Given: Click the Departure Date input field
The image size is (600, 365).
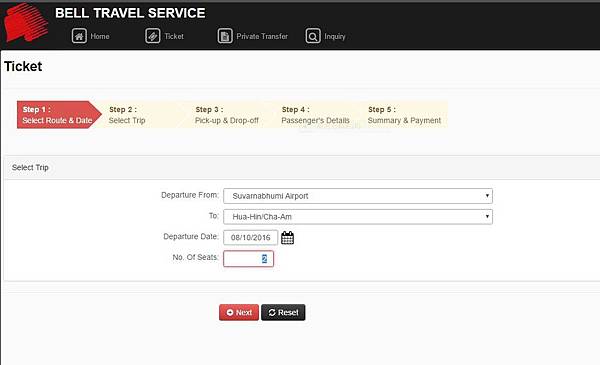Looking at the screenshot, I should [251, 238].
